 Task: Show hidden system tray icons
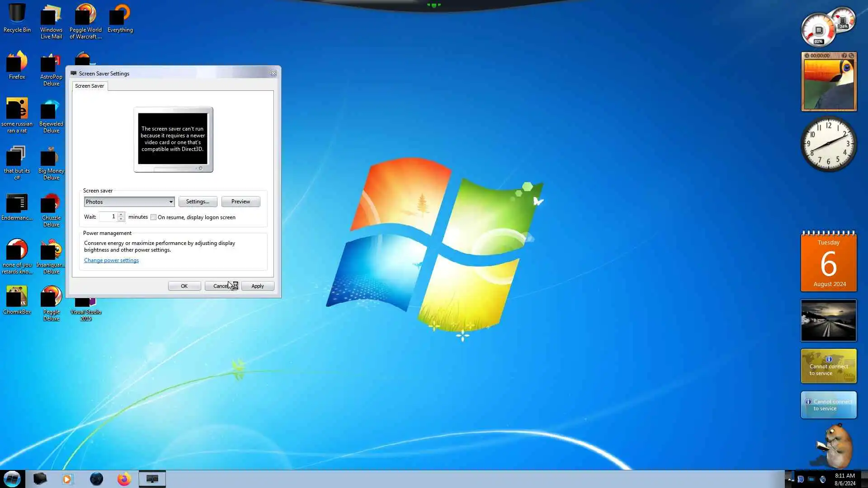[789, 479]
